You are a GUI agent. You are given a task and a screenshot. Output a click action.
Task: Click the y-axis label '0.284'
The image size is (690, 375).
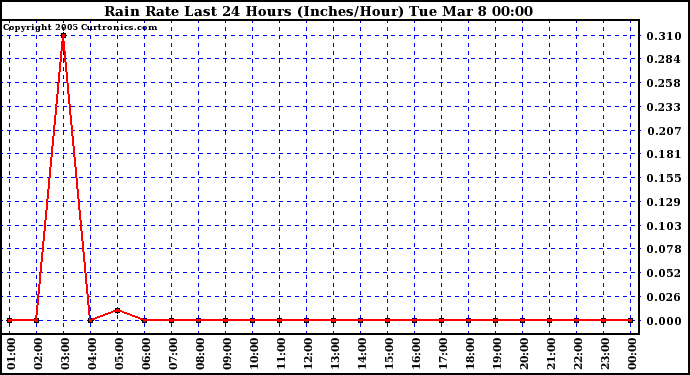pos(664,59)
